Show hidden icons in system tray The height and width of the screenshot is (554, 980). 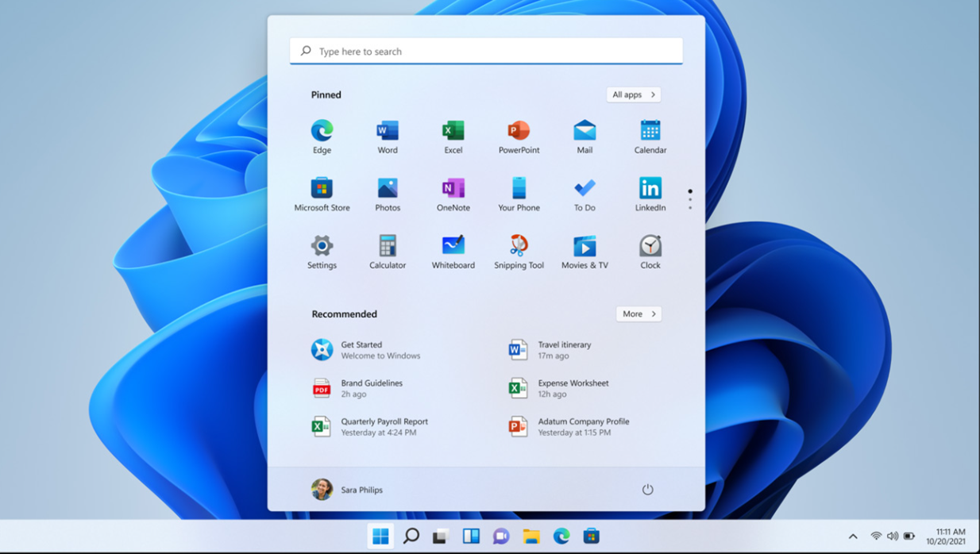click(x=853, y=537)
